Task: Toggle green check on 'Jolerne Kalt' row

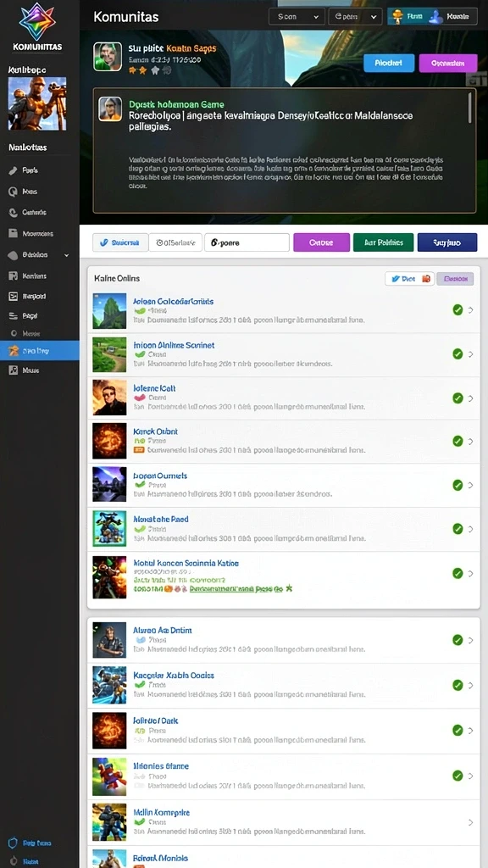Action: 457,398
